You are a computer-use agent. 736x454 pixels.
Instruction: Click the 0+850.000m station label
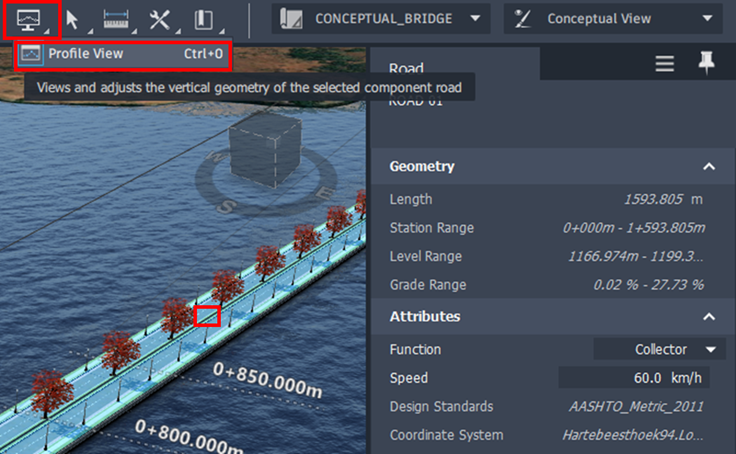268,379
